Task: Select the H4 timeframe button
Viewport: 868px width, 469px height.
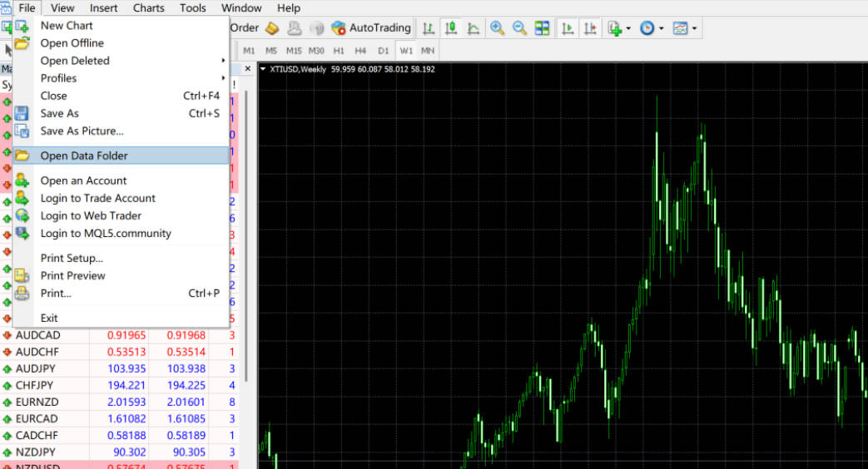Action: (360, 51)
